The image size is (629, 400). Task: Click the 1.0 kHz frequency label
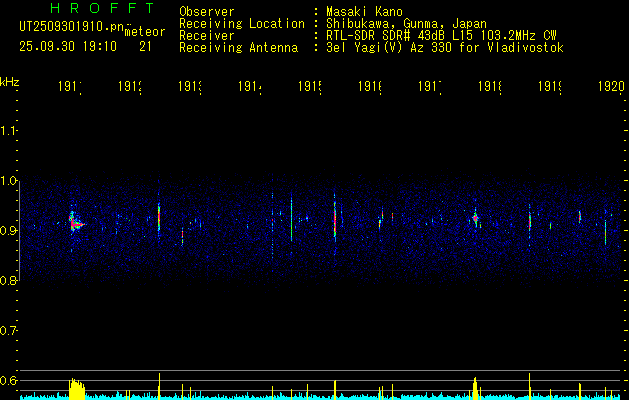[8, 181]
